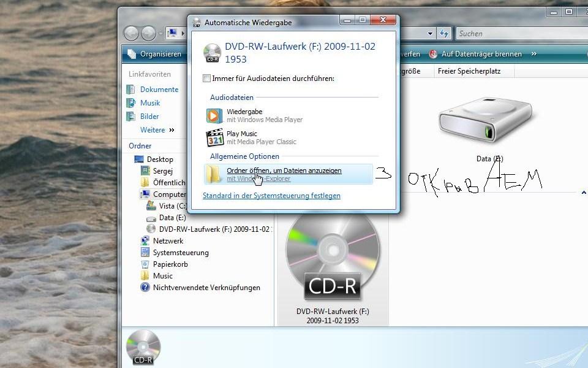Expand Weitere favorites chevron
Screen dimensions: 588x368
pyautogui.click(x=171, y=130)
